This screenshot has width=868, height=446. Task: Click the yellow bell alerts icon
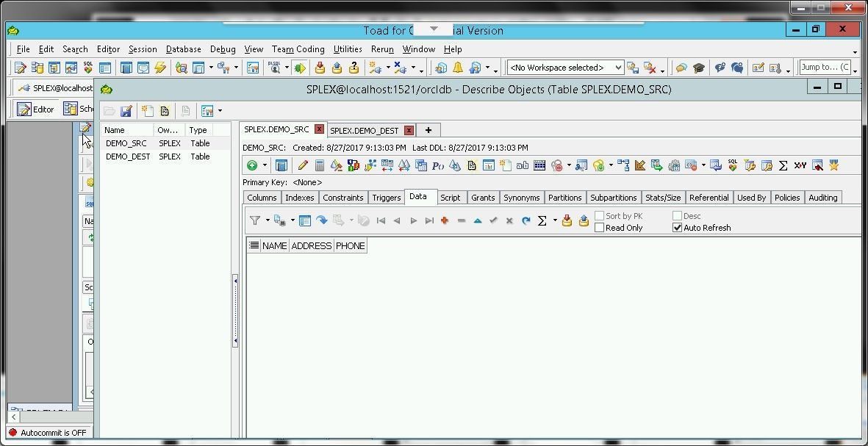458,68
